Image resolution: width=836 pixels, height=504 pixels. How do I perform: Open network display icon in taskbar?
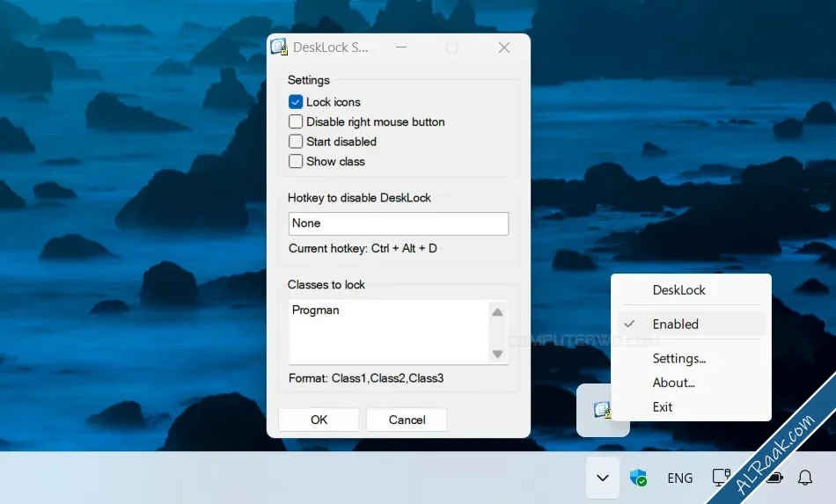tap(721, 478)
